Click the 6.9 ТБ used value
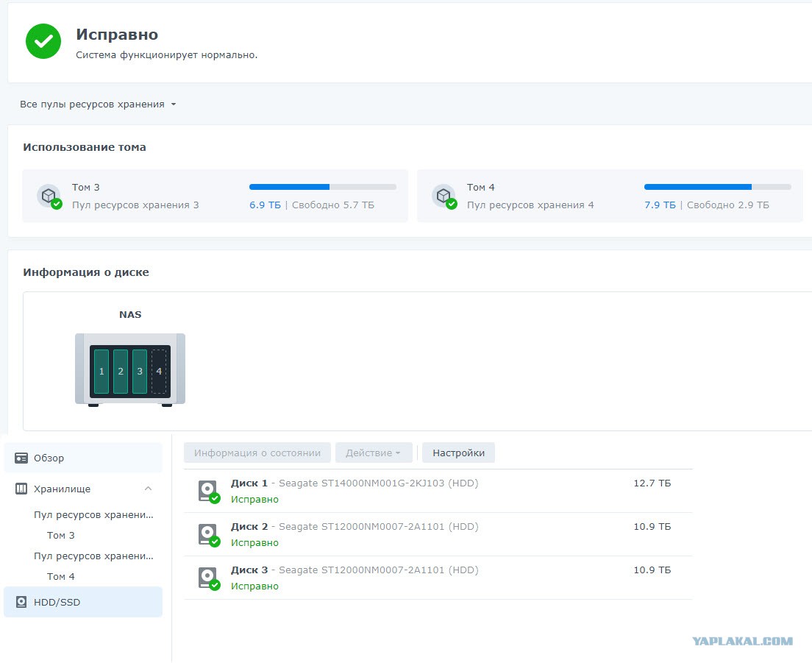Image resolution: width=812 pixels, height=663 pixels. pyautogui.click(x=265, y=205)
